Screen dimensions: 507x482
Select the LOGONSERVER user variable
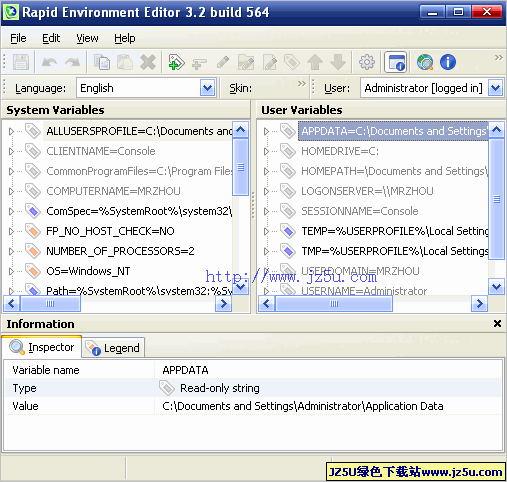click(367, 191)
